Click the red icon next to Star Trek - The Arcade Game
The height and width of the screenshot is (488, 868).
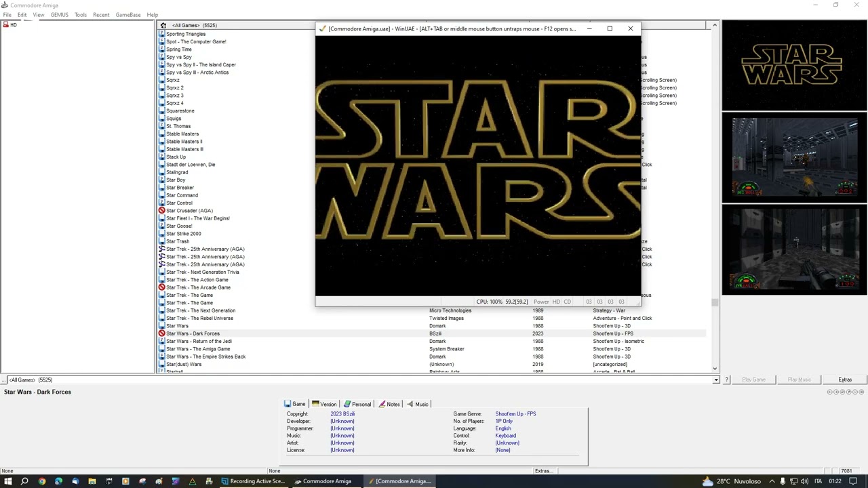(x=161, y=287)
